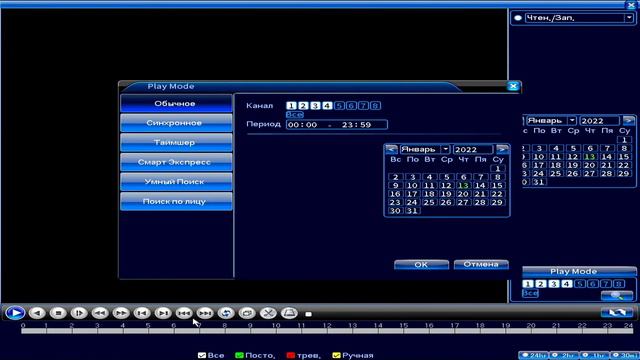The image size is (640, 360).
Task: Click the fast forward button
Action: pos(121,313)
